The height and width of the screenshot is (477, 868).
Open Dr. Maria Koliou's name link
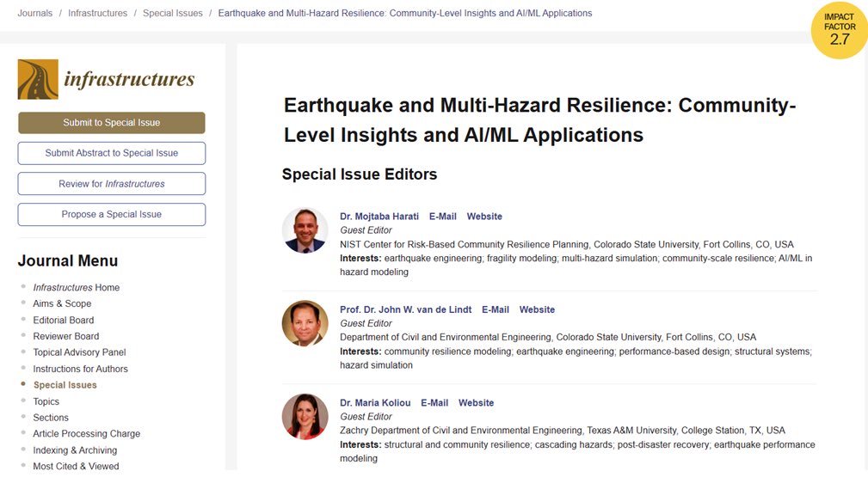[375, 403]
